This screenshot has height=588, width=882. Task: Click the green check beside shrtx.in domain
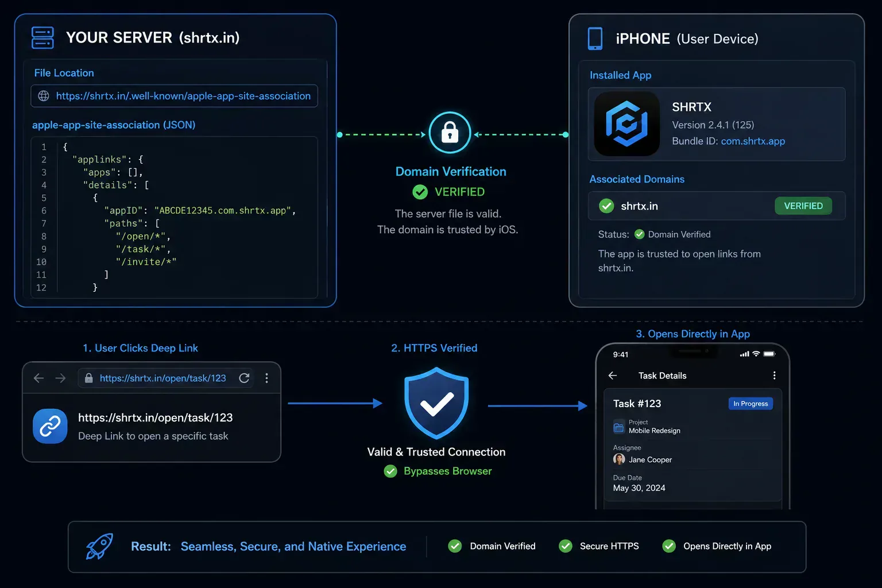(x=606, y=206)
